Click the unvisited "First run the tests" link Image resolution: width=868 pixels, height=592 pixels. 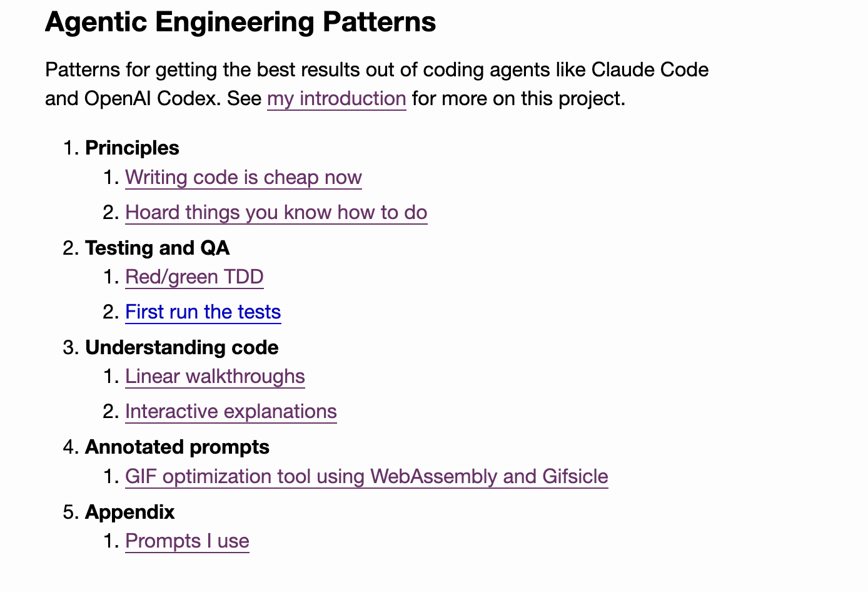pyautogui.click(x=203, y=312)
